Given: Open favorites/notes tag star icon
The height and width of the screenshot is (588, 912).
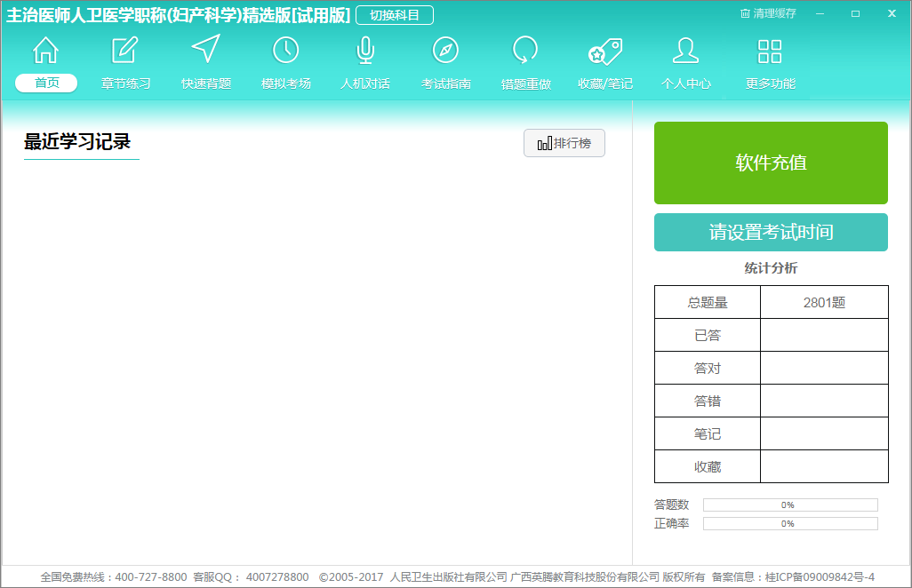Looking at the screenshot, I should click(605, 52).
